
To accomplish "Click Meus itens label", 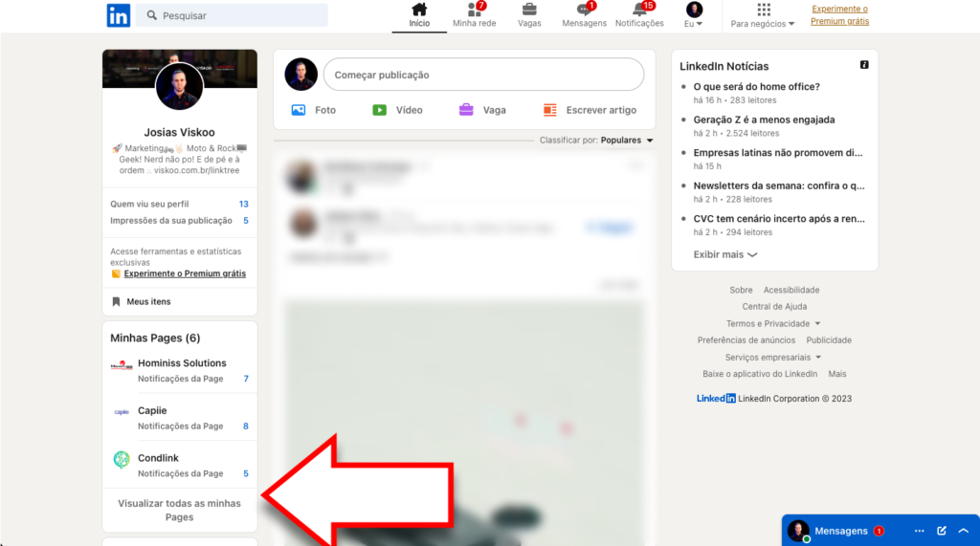I will [x=148, y=302].
